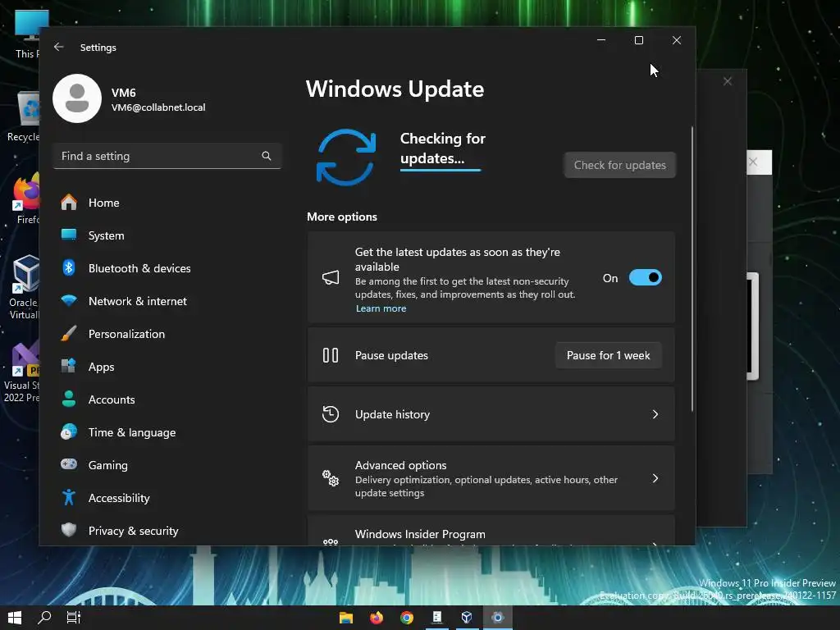
Task: Click the Home house icon in sidebar
Action: point(69,203)
